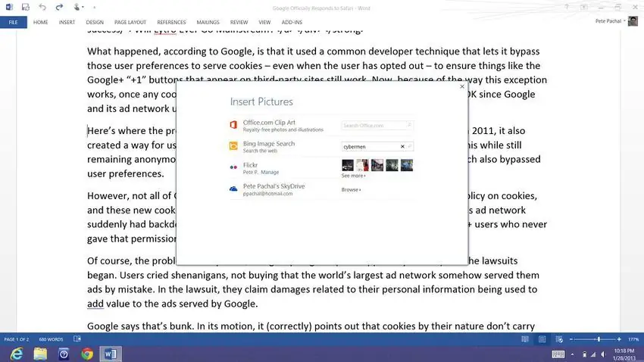Click the Flickr dots icon
The image size is (644, 362).
point(233,167)
